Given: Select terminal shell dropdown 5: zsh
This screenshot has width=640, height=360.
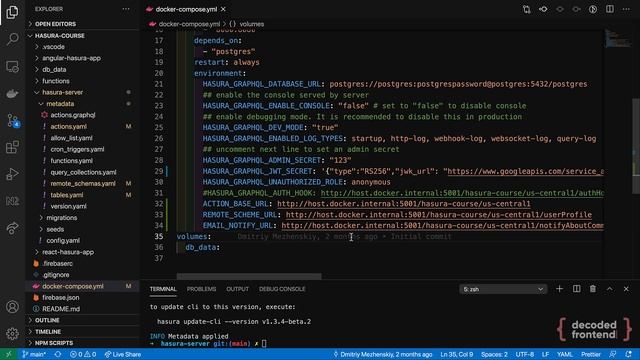Looking at the screenshot, I should [503, 289].
